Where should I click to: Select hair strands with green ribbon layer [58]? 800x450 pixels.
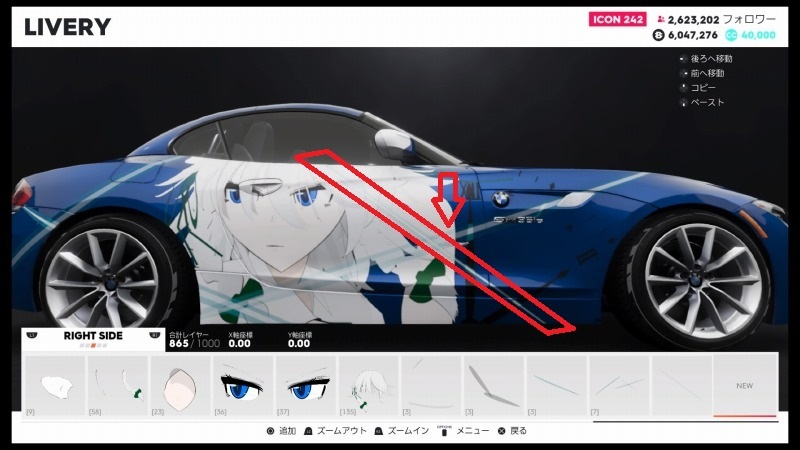[x=118, y=386]
